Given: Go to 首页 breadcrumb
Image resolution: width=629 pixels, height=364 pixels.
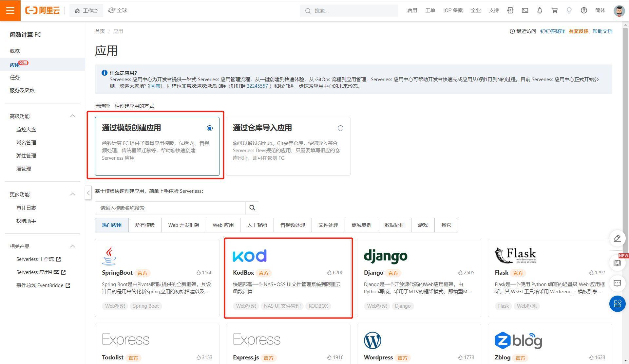Looking at the screenshot, I should pos(100,31).
